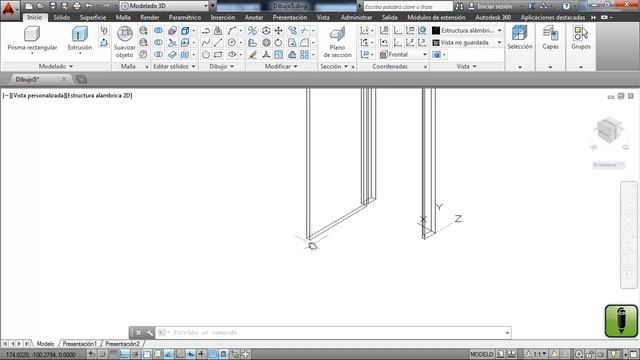Click the solid union icon in Editar sólidos
Image resolution: width=640 pixels, height=360 pixels.
(158, 31)
